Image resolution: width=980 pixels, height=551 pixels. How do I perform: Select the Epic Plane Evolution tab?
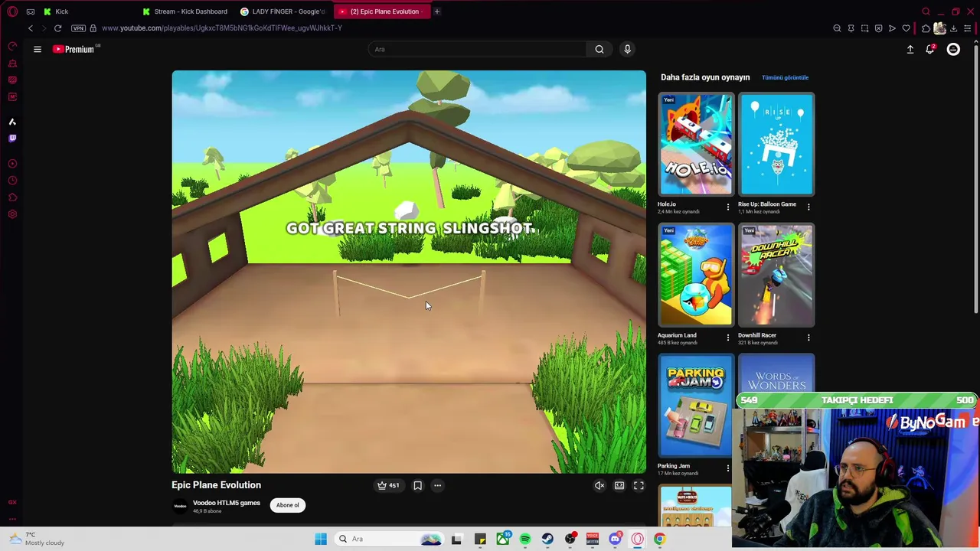382,11
